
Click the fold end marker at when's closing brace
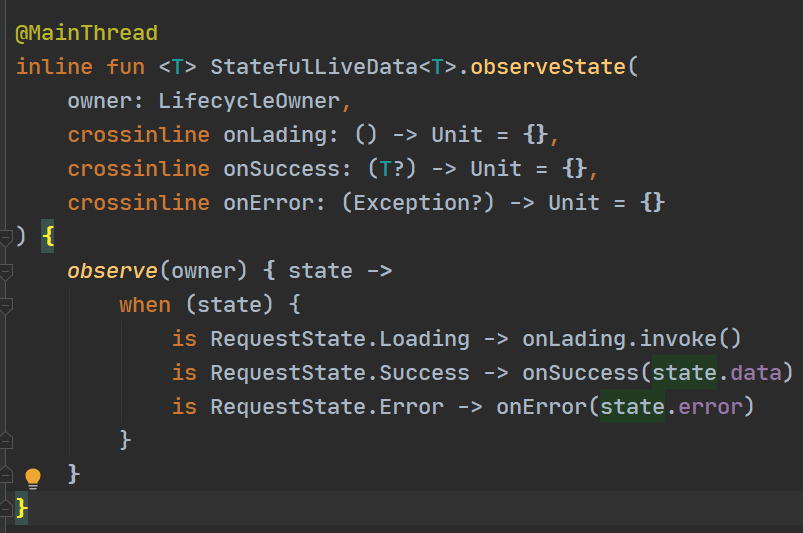point(6,440)
